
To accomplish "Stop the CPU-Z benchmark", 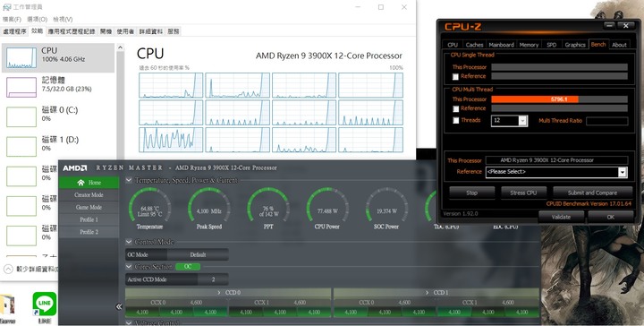I will click(x=472, y=193).
